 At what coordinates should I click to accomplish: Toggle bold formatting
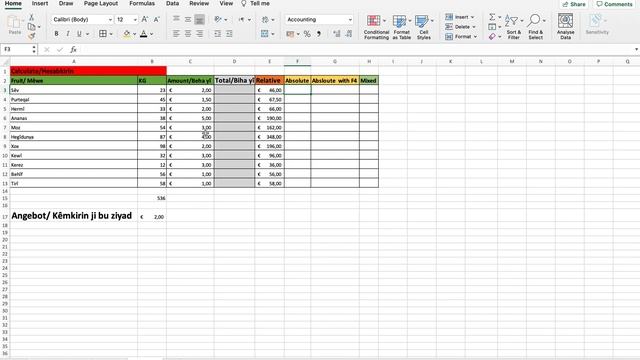point(56,34)
